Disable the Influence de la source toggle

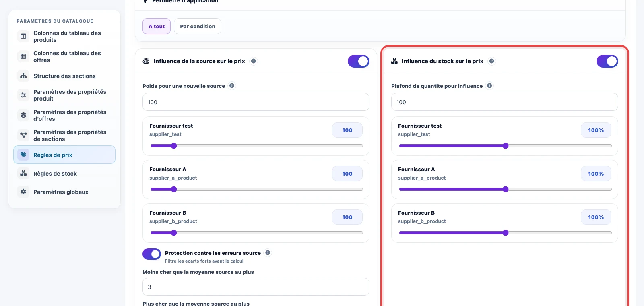[x=359, y=61]
